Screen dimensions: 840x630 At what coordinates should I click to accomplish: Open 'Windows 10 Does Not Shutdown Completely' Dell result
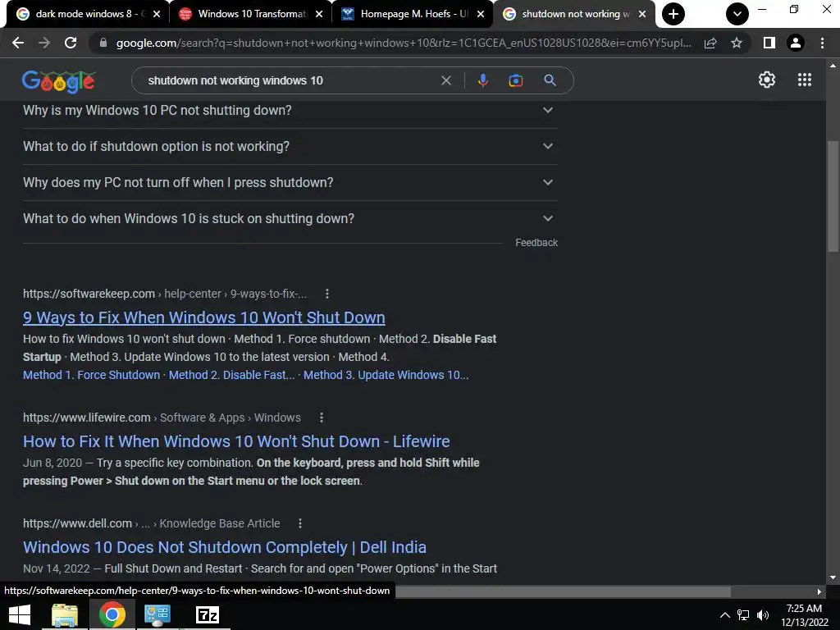click(x=225, y=547)
